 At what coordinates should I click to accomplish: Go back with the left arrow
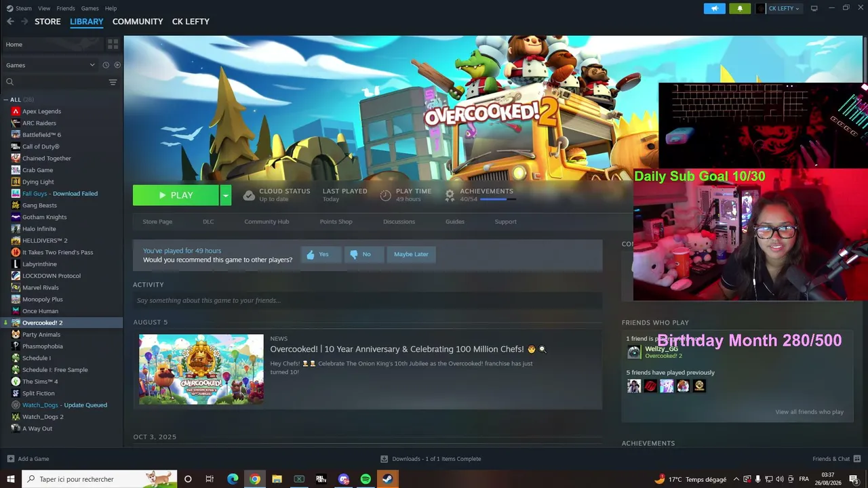(10, 22)
